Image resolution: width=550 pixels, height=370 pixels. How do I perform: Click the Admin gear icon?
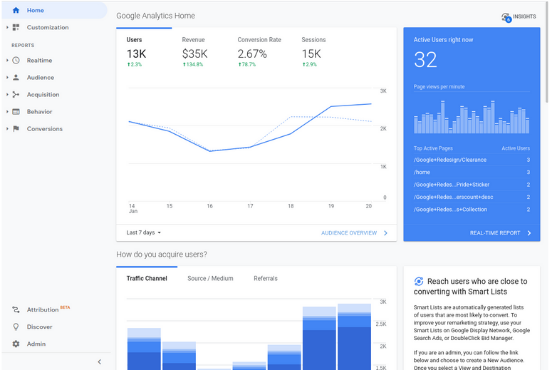[16, 344]
